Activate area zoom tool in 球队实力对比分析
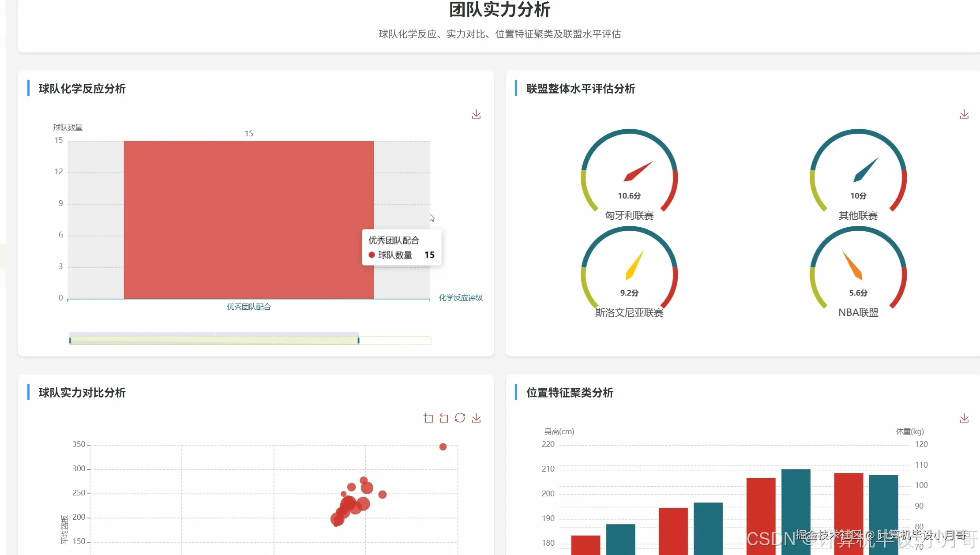This screenshot has height=555, width=980. 428,418
